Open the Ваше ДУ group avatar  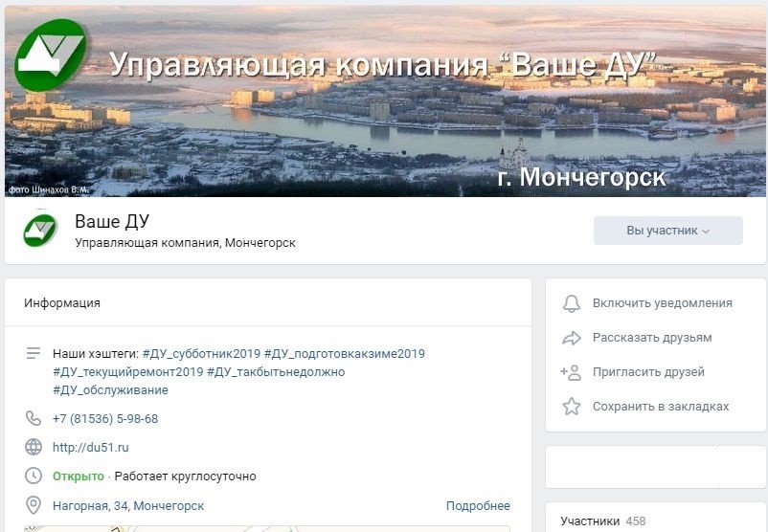pos(40,230)
